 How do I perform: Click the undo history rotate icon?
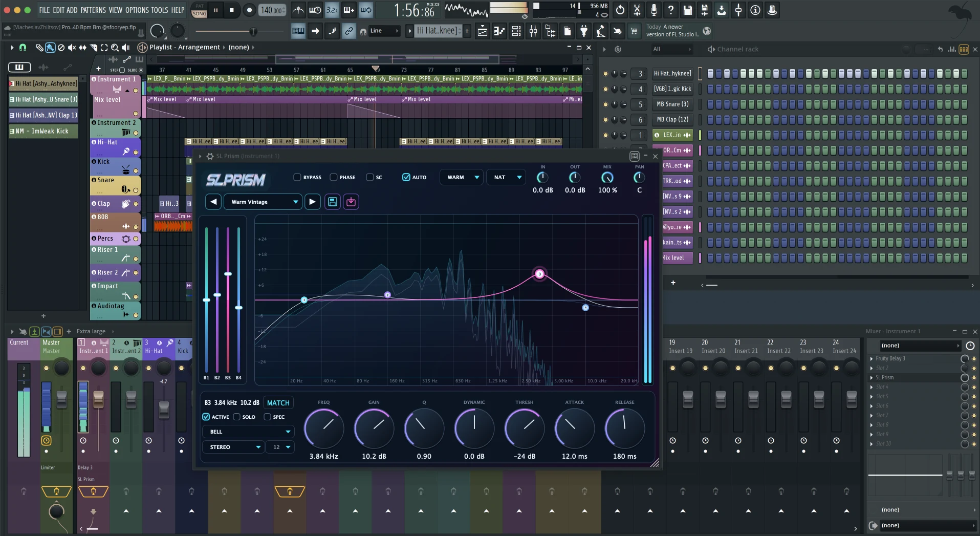coord(620,10)
